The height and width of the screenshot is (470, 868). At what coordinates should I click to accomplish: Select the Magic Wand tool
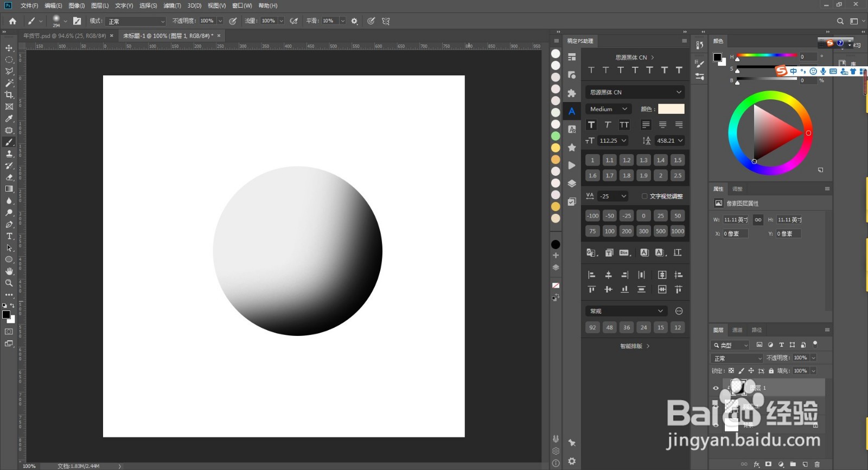[x=9, y=83]
